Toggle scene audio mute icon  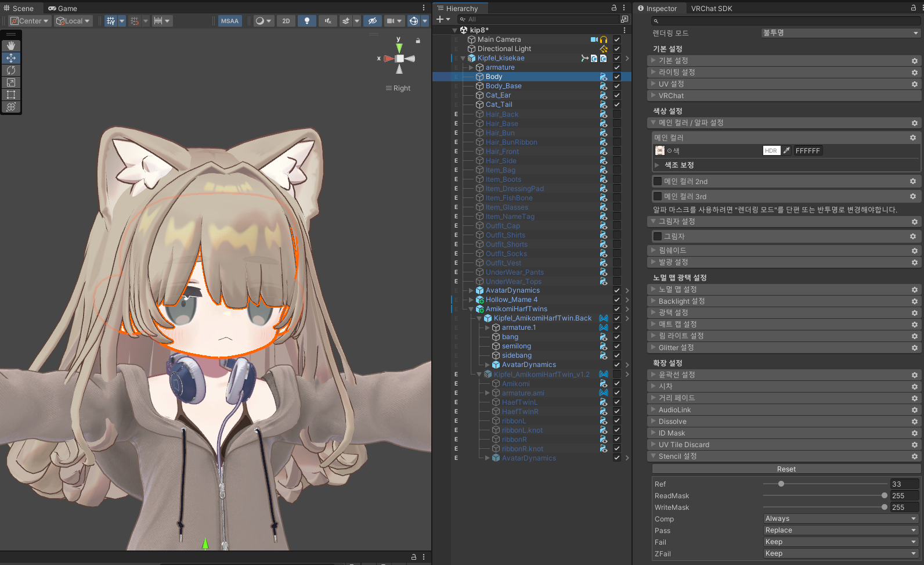328,21
